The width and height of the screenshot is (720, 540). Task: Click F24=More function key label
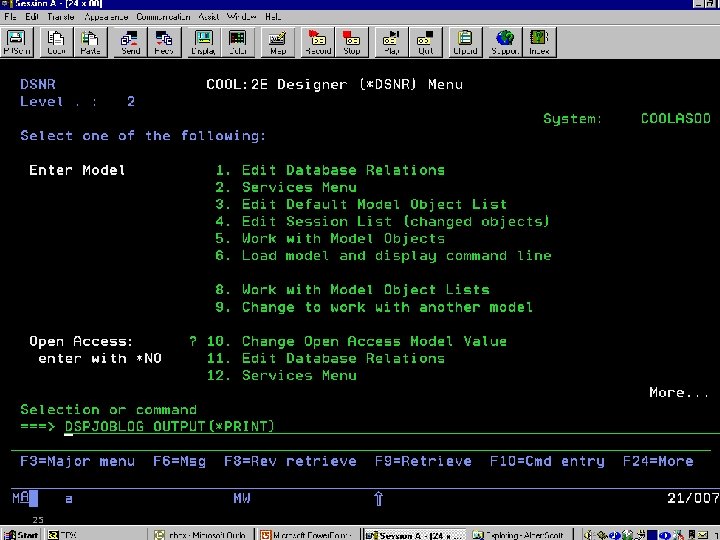658,461
